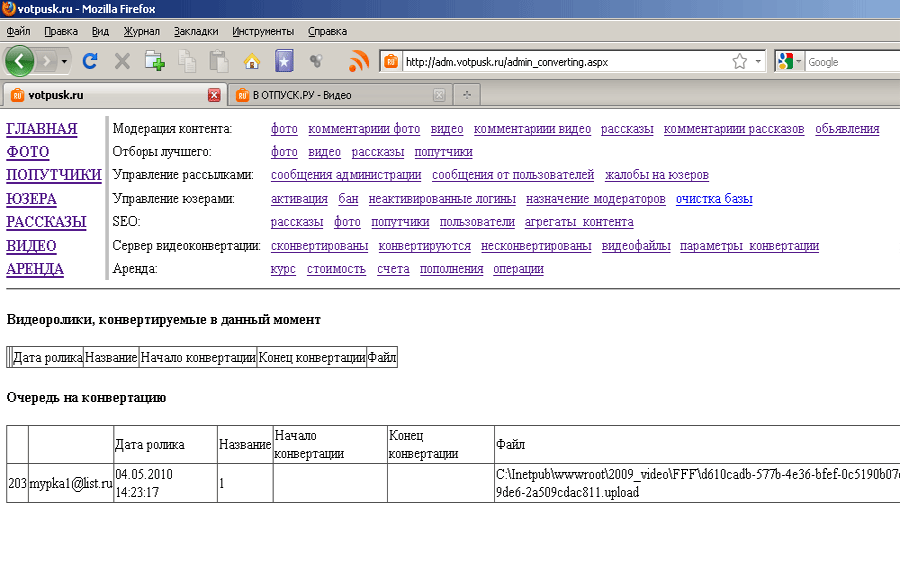Click the Forward navigation arrow
This screenshot has height=563, width=900.
pyautogui.click(x=47, y=61)
